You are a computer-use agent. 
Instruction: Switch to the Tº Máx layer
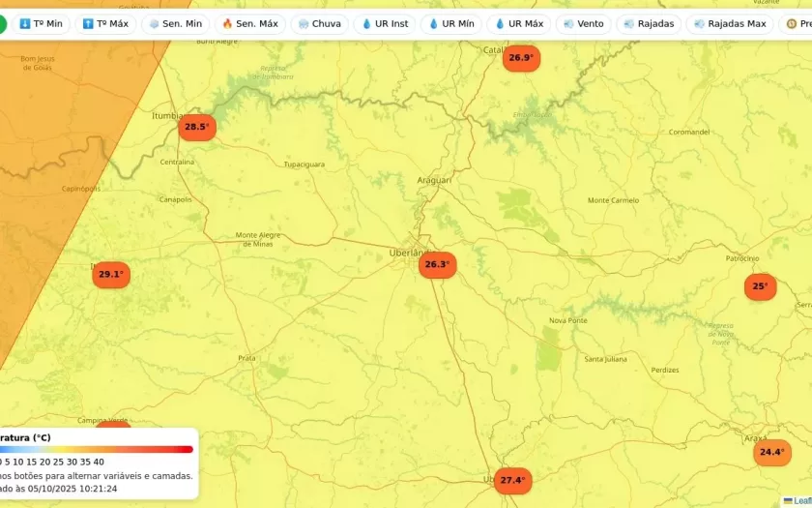pos(105,23)
